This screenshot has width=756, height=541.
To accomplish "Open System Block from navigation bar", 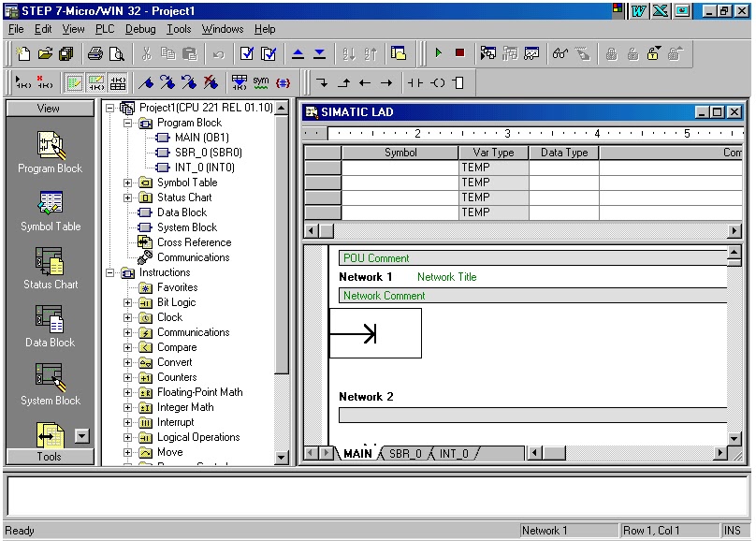I will tap(51, 385).
